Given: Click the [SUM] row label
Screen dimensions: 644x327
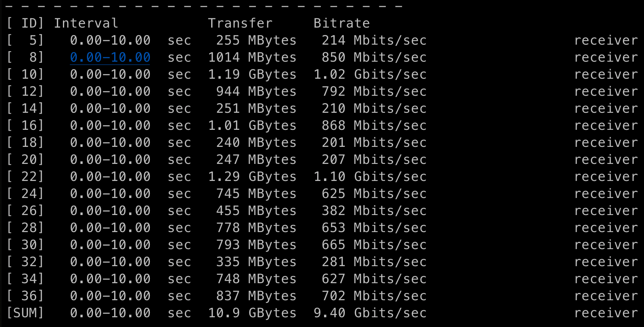Looking at the screenshot, I should tap(25, 313).
